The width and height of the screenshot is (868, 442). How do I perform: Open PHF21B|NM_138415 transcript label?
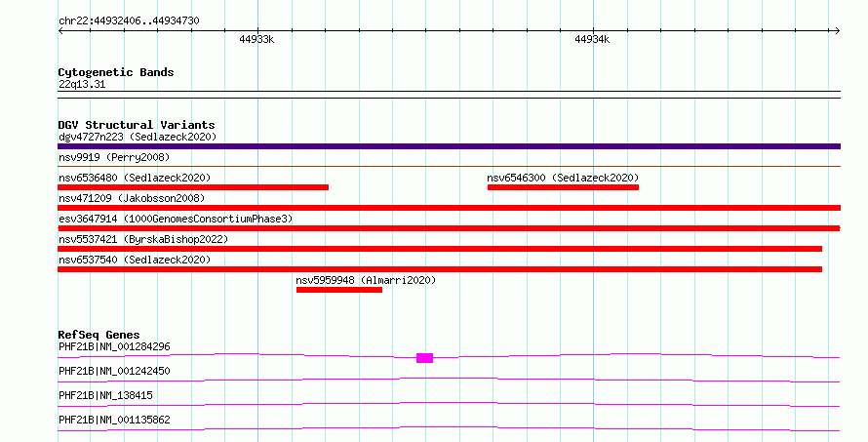105,395
